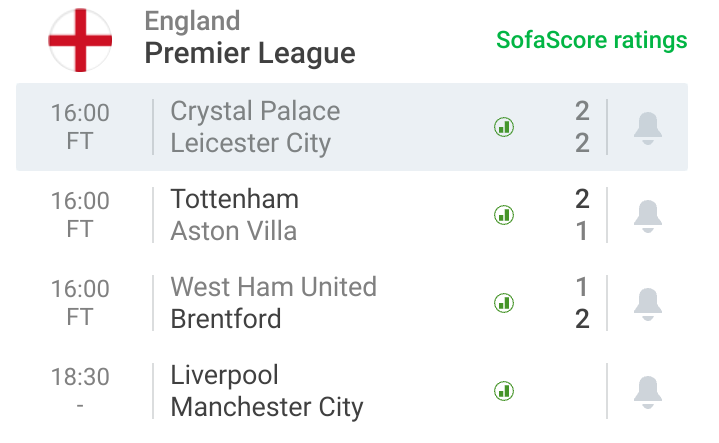Open Premier League title
719x443 pixels.
click(x=250, y=53)
